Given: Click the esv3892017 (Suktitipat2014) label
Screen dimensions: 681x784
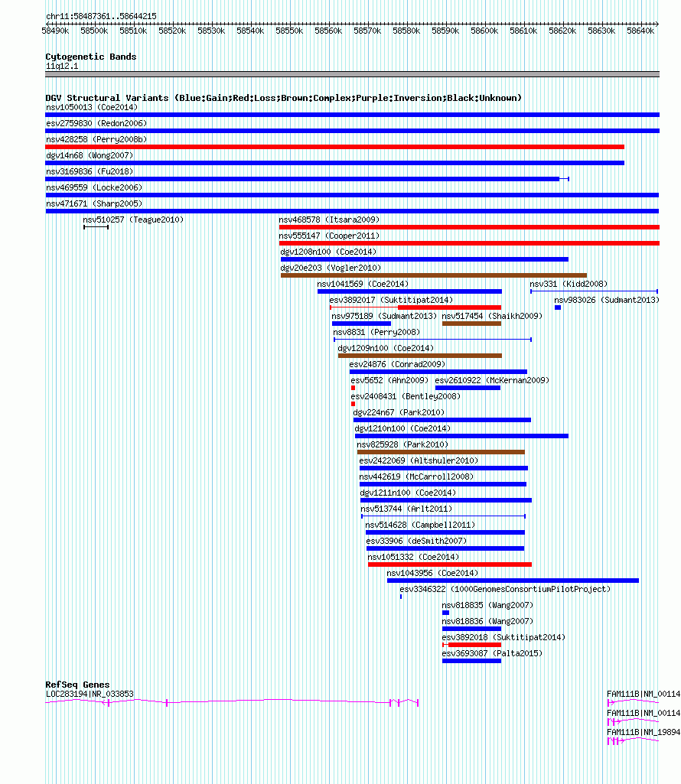Looking at the screenshot, I should point(391,300).
